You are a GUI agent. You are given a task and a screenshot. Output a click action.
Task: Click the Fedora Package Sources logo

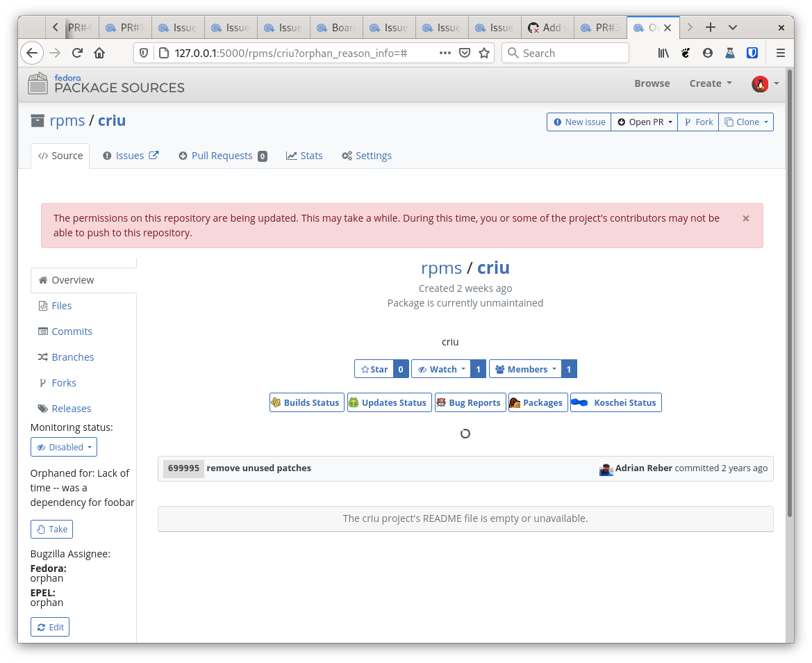(106, 83)
